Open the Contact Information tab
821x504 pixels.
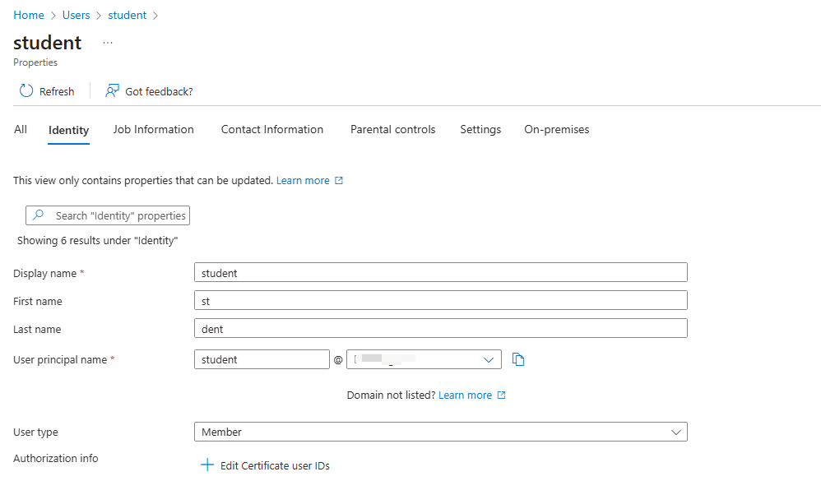tap(272, 129)
